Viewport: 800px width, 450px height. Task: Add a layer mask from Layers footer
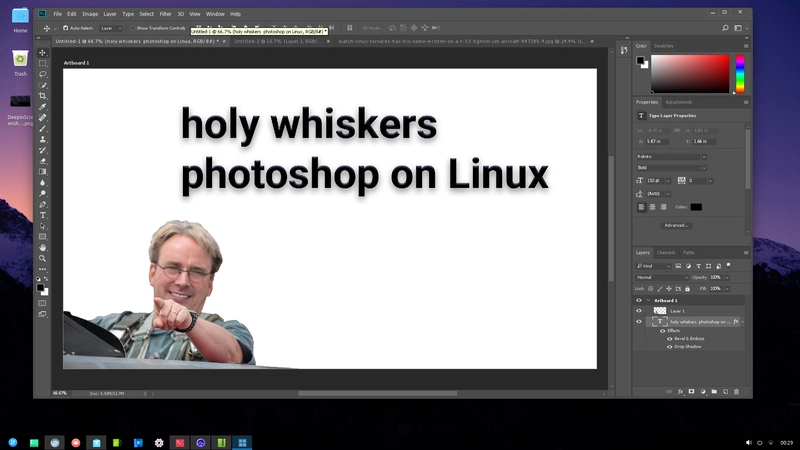point(691,392)
